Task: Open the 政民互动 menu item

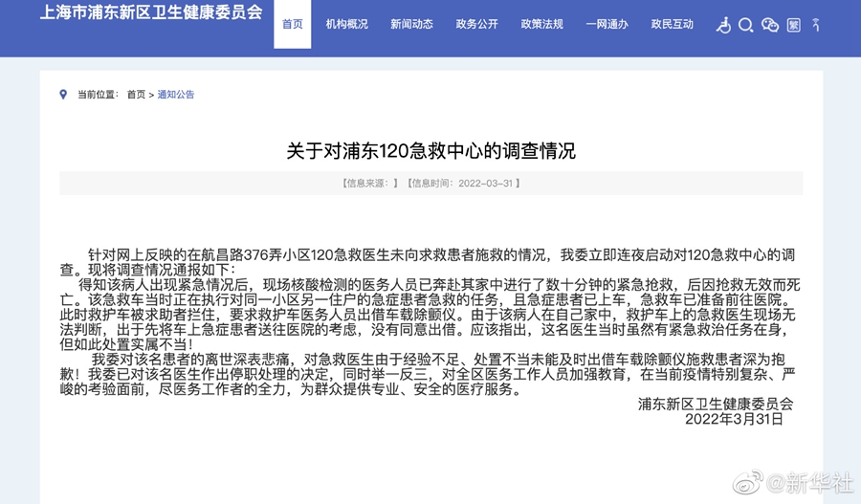Action: coord(672,25)
